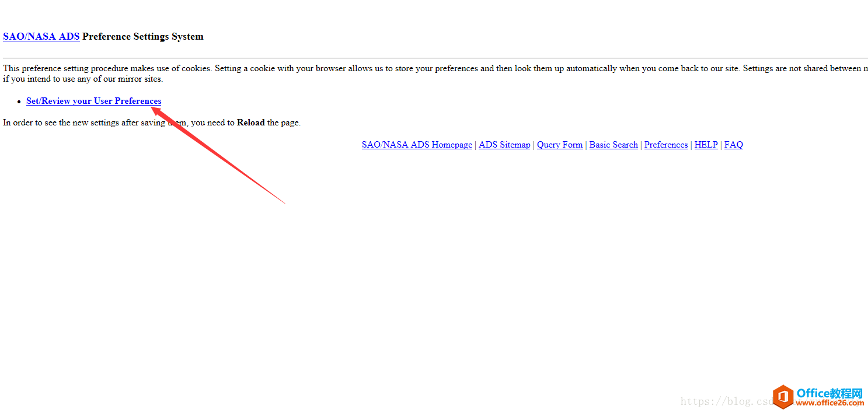Open the Query Form link
The width and height of the screenshot is (868, 413).
[x=560, y=145]
